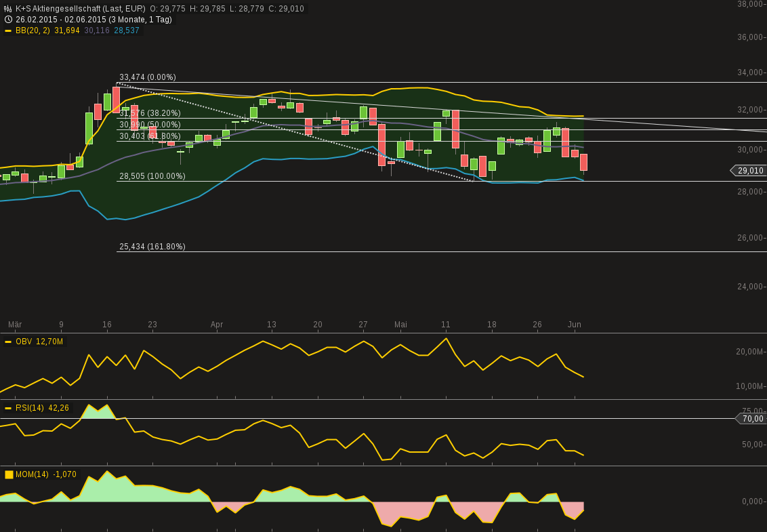Click the MOM(14) indicator label
The height and width of the screenshot is (532, 767).
click(x=32, y=475)
